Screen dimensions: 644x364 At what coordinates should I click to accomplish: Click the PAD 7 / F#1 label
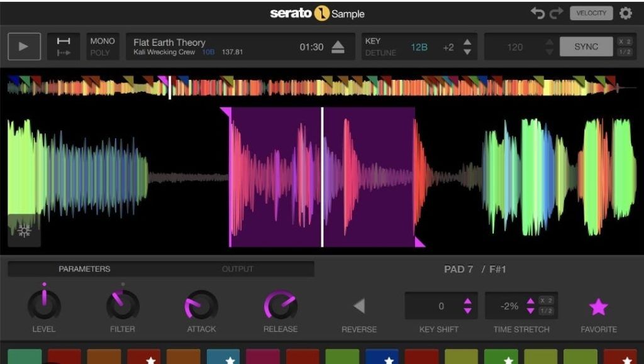[x=475, y=269]
